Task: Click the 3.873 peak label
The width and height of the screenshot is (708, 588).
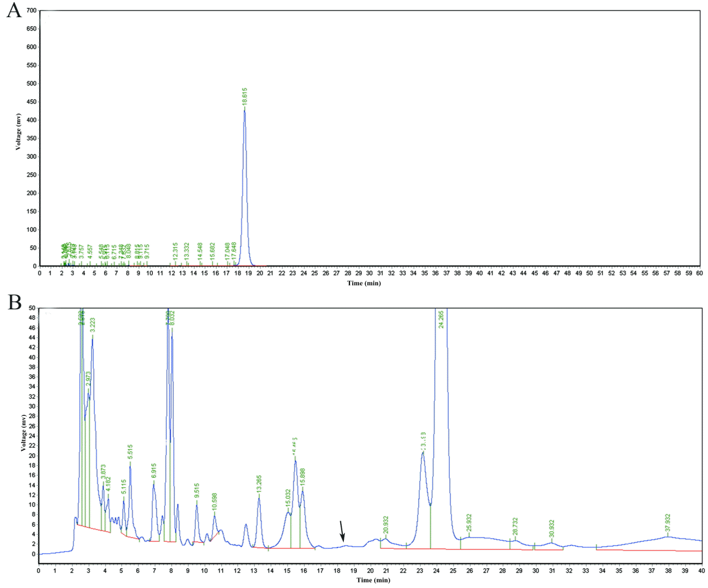Action: 103,472
